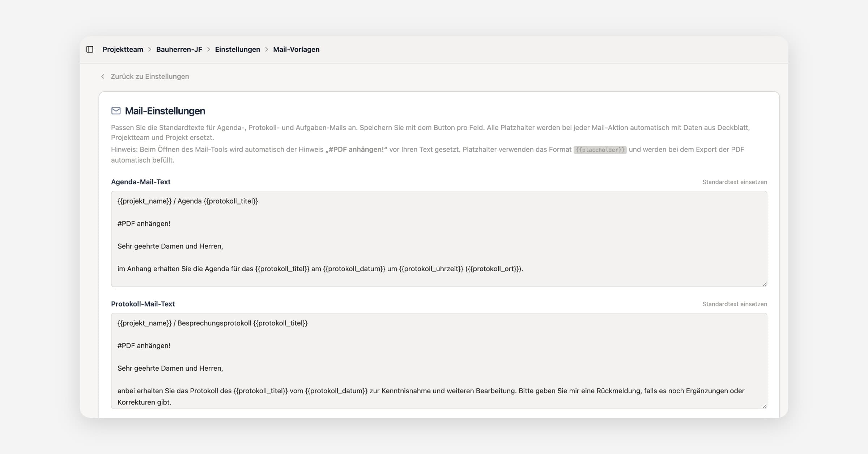The image size is (868, 454).
Task: Click the chevron after Projektteam breadcrumb
Action: [x=150, y=49]
